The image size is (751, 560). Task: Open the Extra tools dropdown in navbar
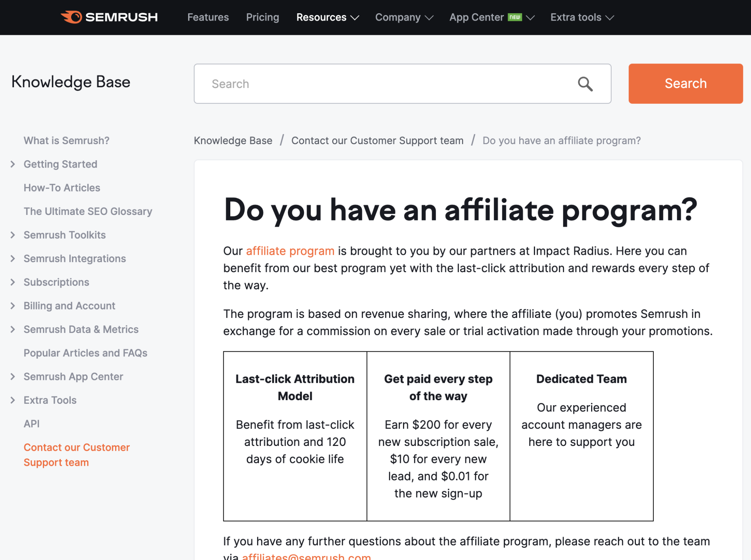point(582,17)
